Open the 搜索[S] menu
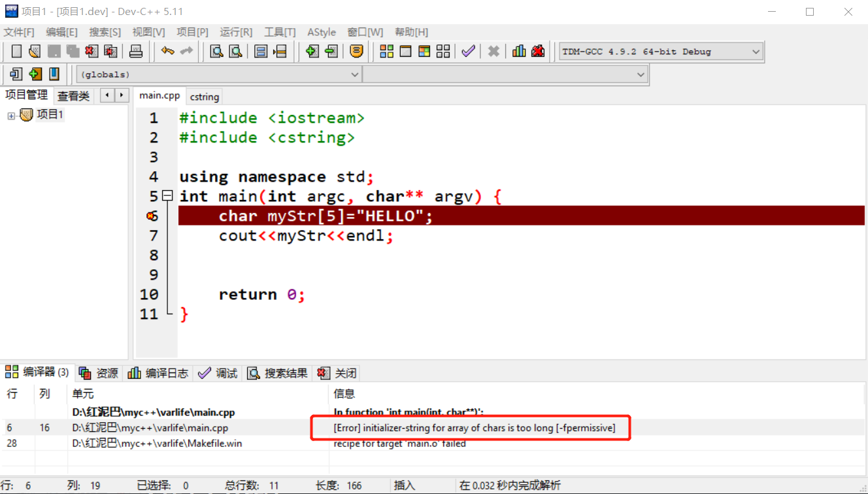 (x=105, y=32)
